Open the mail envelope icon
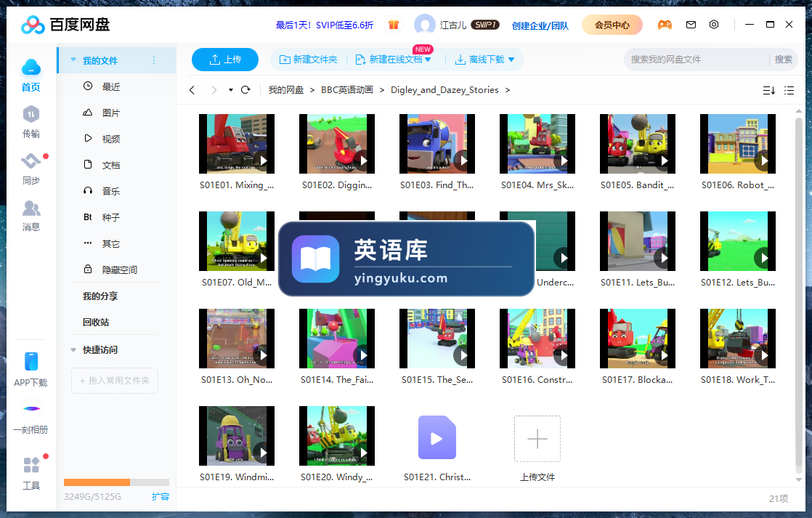 pos(691,25)
